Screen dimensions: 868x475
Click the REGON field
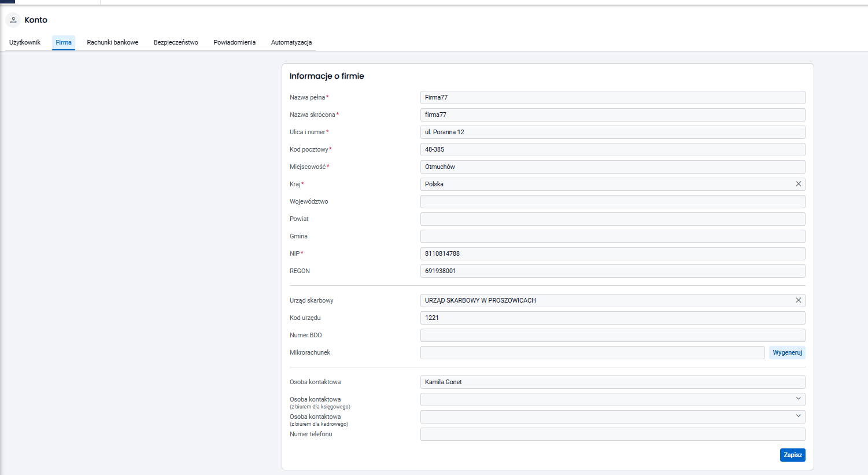(x=613, y=271)
